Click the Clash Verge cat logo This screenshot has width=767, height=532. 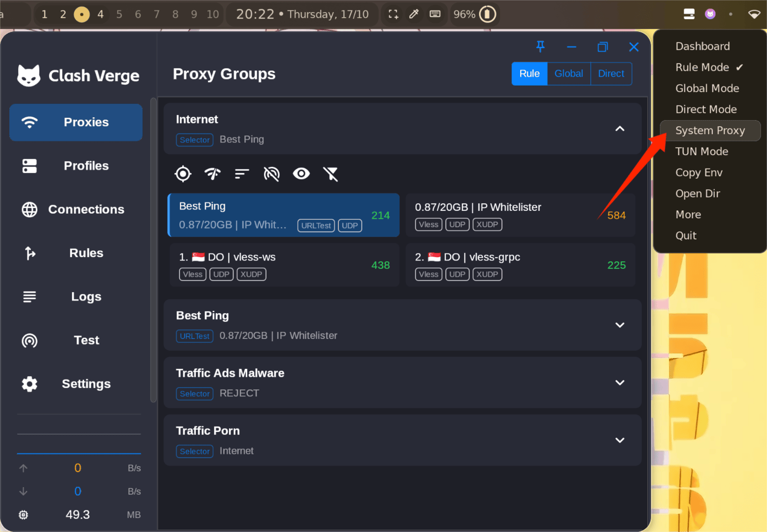pos(29,76)
